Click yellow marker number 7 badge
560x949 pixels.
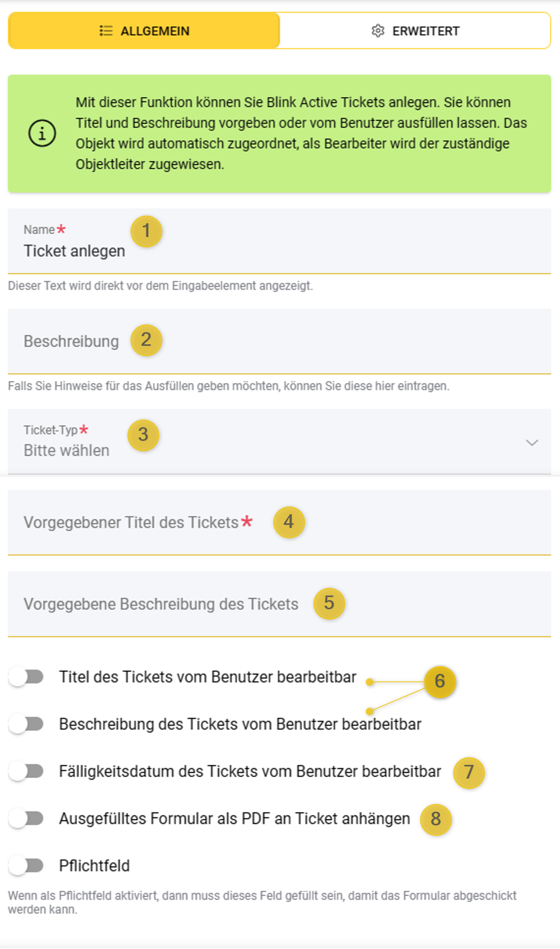(469, 773)
